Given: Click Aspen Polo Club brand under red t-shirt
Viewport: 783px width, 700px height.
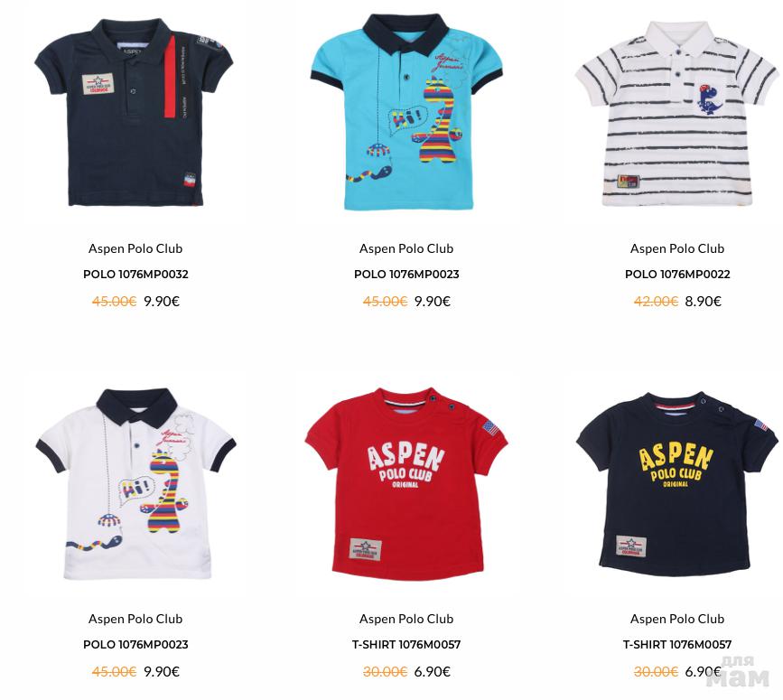Looking at the screenshot, I should point(406,619).
